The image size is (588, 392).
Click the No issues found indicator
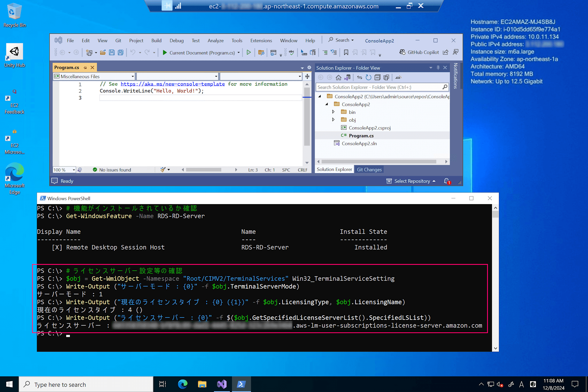pyautogui.click(x=112, y=170)
